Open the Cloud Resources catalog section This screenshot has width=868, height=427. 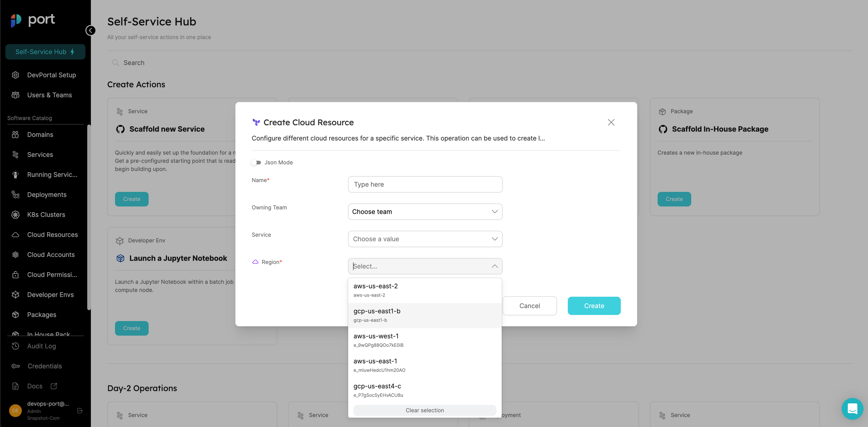[x=52, y=235]
